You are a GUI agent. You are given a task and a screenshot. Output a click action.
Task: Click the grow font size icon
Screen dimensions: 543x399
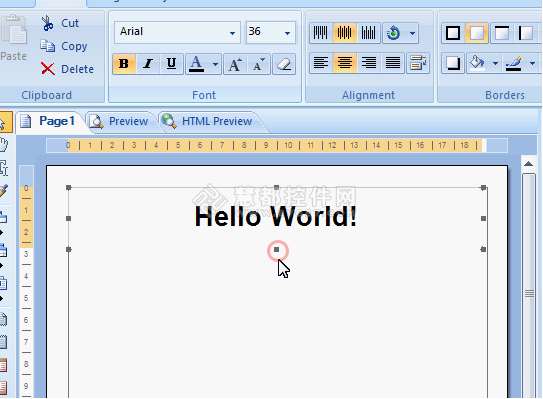[x=235, y=64]
